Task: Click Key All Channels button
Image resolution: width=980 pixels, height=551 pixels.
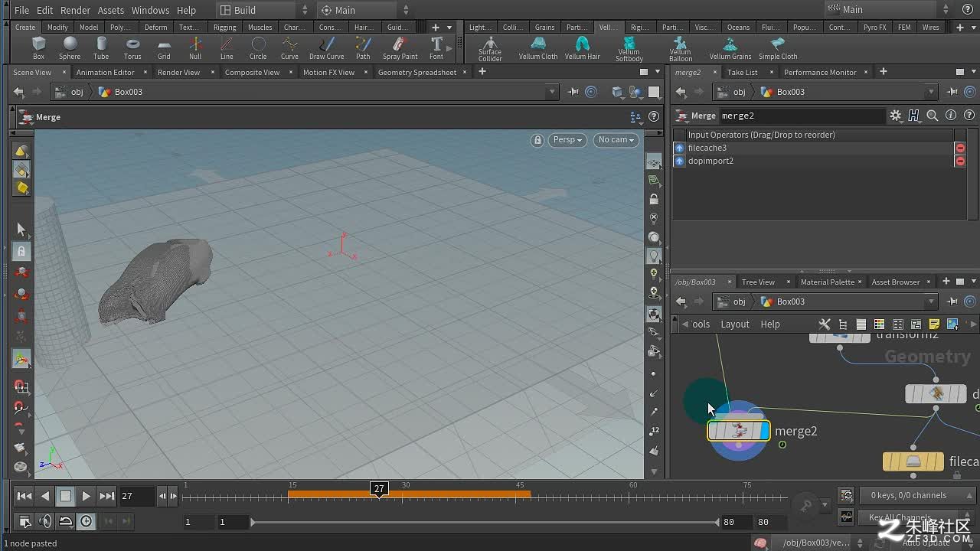Action: pos(917,518)
